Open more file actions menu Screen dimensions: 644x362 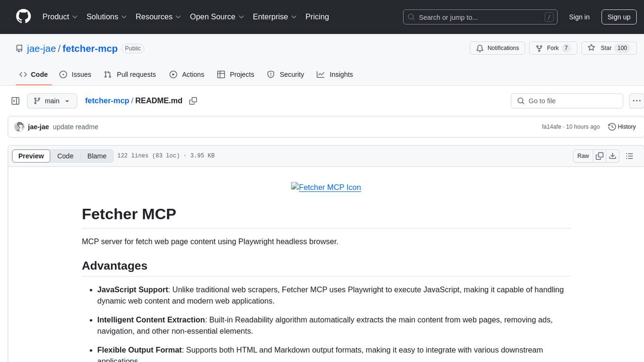[x=636, y=101]
